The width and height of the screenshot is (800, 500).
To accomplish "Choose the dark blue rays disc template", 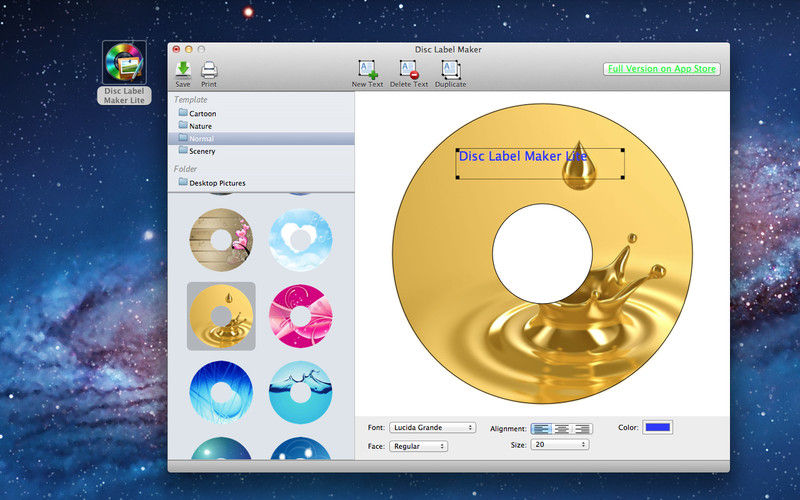I will pos(221,392).
